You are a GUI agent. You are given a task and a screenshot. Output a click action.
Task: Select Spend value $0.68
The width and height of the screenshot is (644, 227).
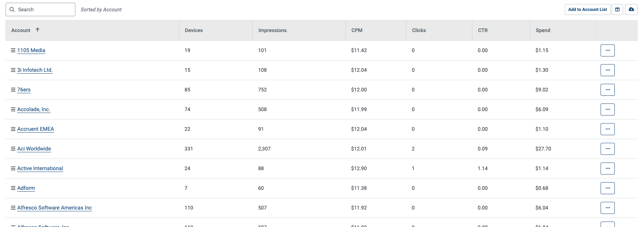point(542,188)
